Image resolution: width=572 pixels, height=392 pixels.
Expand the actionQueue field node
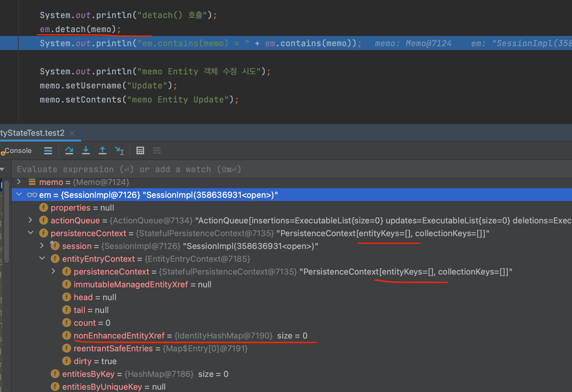pyautogui.click(x=30, y=220)
